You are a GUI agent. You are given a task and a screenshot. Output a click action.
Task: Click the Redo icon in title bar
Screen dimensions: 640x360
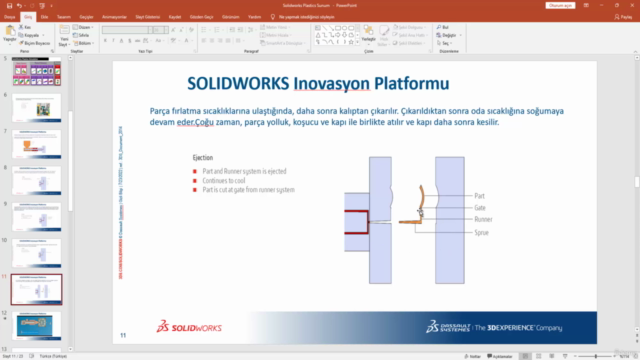[x=32, y=6]
